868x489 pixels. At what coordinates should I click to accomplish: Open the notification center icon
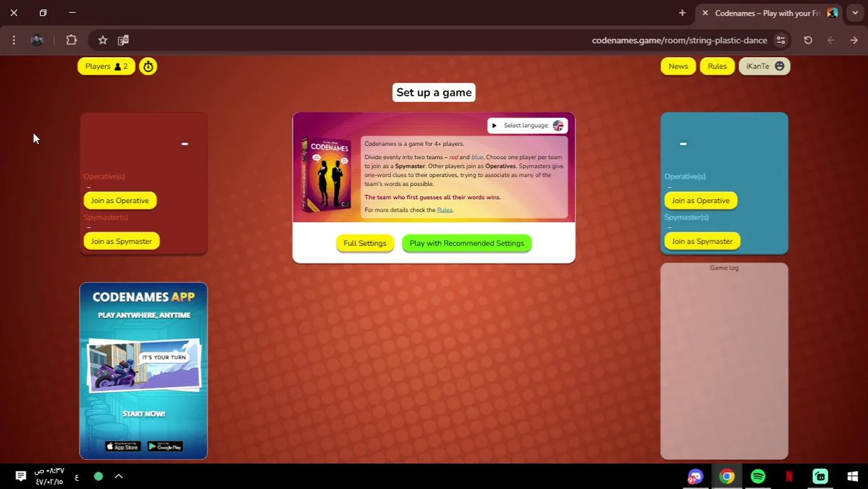coord(20,476)
